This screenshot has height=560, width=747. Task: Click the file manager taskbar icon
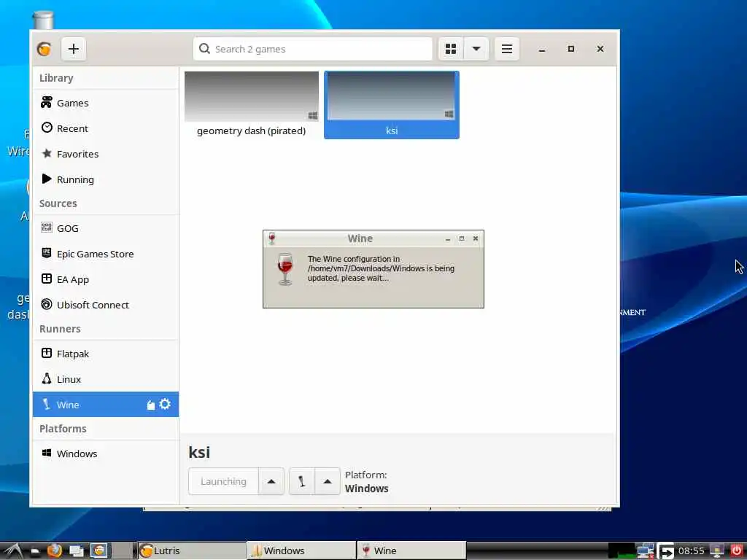(x=35, y=551)
